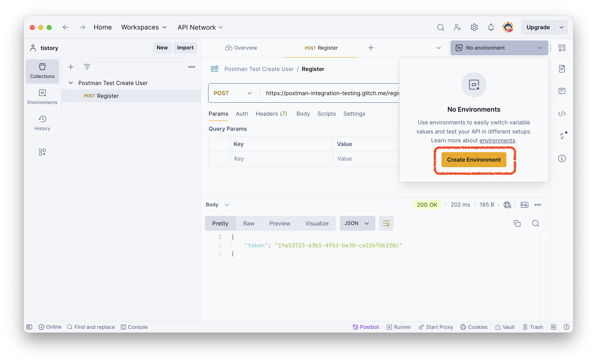The image size is (597, 364).
Task: Open the documentation icon in right sidebar
Action: click(562, 69)
